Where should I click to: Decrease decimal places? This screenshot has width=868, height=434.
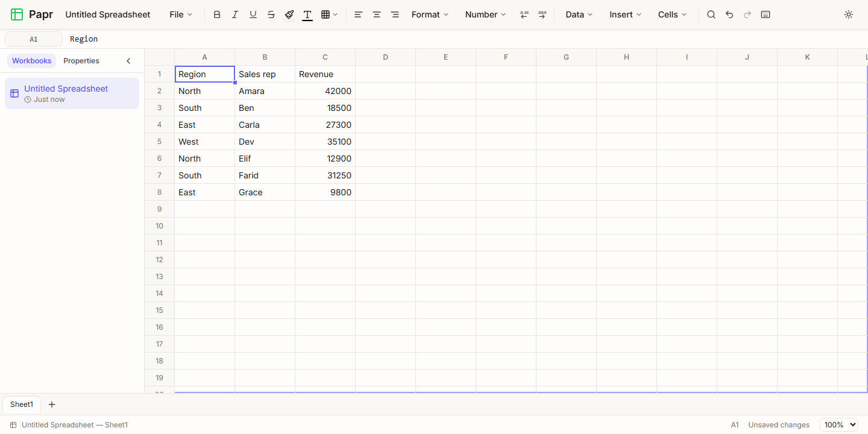(524, 14)
